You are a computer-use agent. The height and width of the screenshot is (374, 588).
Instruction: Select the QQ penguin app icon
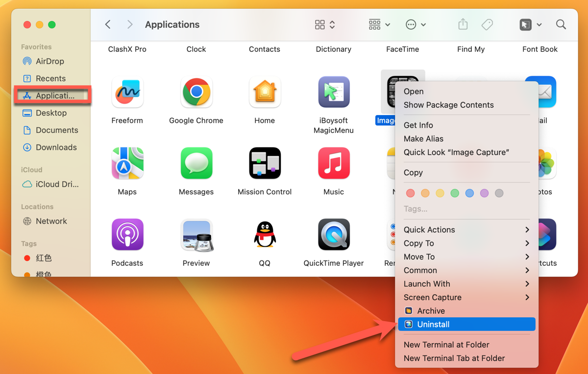point(265,234)
